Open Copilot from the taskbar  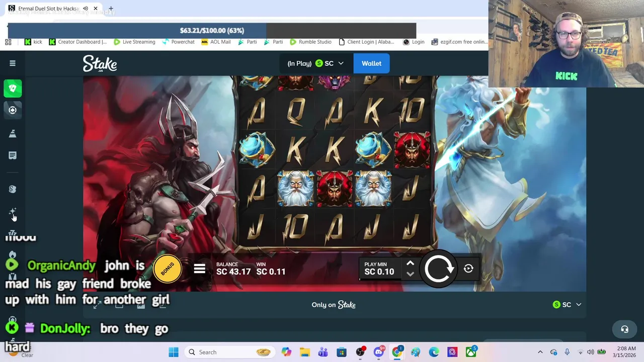pos(286,352)
